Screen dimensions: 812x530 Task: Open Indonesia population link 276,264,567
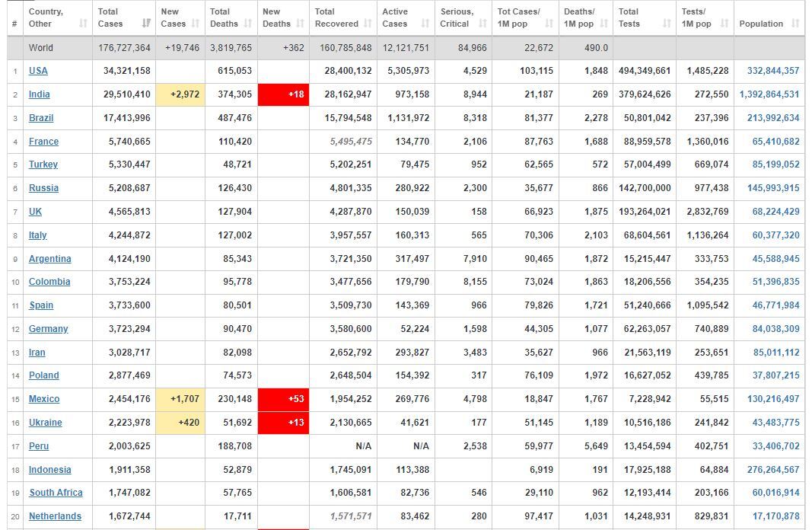[773, 470]
